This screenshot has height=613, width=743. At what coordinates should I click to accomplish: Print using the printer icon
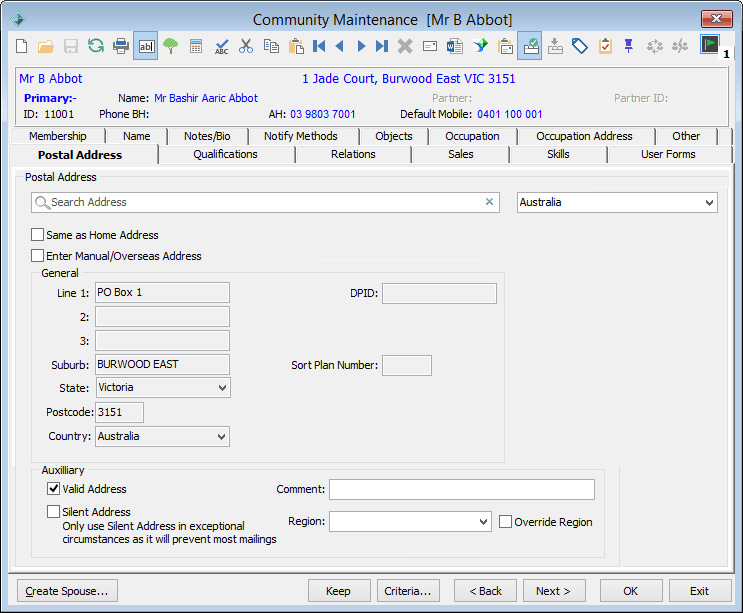click(121, 46)
